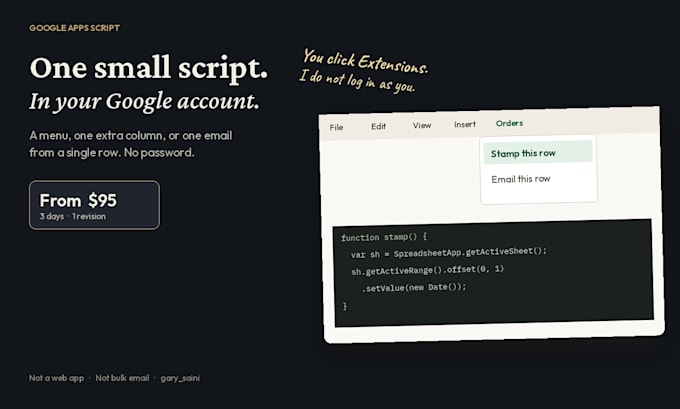Click the text 'from a single row. No password.'

[x=111, y=153]
